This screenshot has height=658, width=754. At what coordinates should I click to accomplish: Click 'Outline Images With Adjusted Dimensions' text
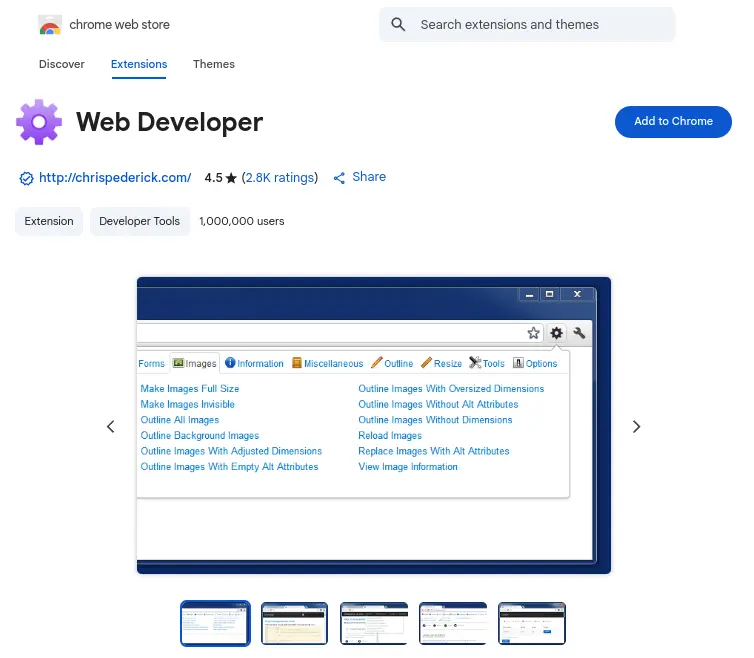click(x=231, y=451)
